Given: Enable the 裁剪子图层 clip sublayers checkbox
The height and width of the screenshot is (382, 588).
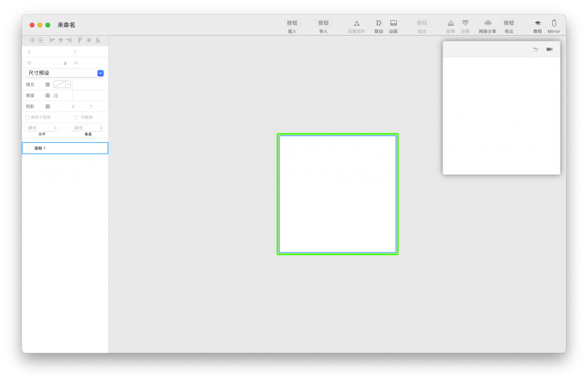Looking at the screenshot, I should click(x=28, y=117).
